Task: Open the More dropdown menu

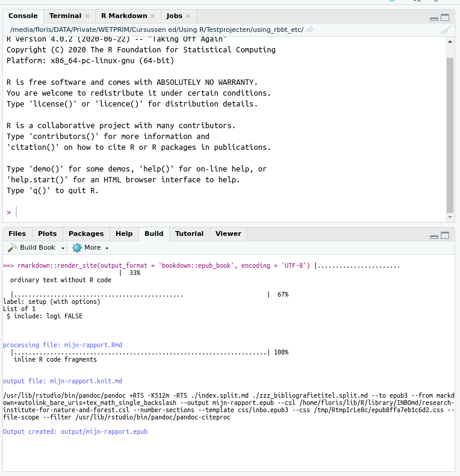Action: (90, 248)
